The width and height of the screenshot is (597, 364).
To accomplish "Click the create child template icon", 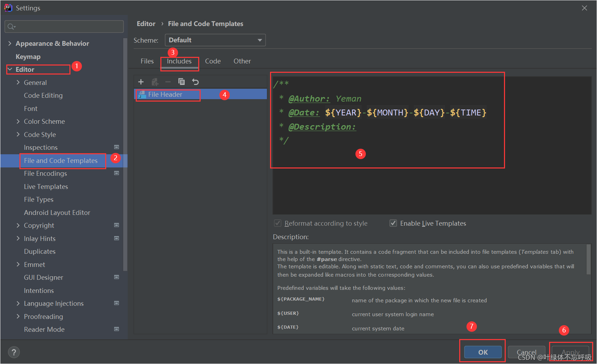I will point(155,82).
